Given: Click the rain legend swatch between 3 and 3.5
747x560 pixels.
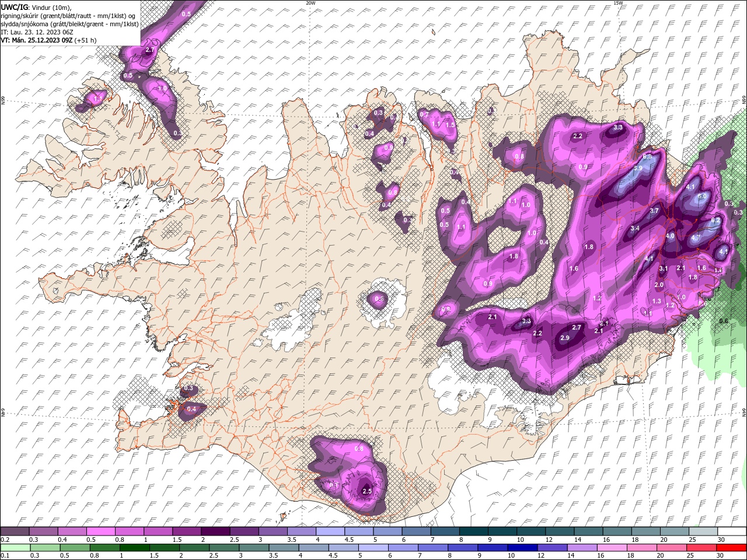Looking at the screenshot, I should coord(254,547).
